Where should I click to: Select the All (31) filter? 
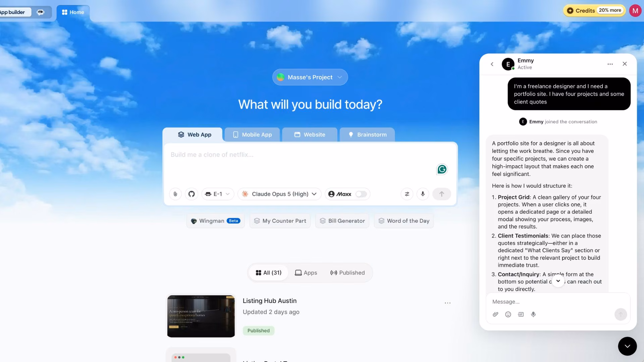[268, 273]
